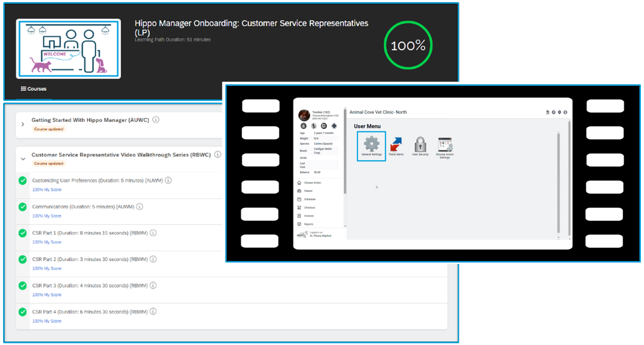Open General Settings in the User Menu

[371, 146]
